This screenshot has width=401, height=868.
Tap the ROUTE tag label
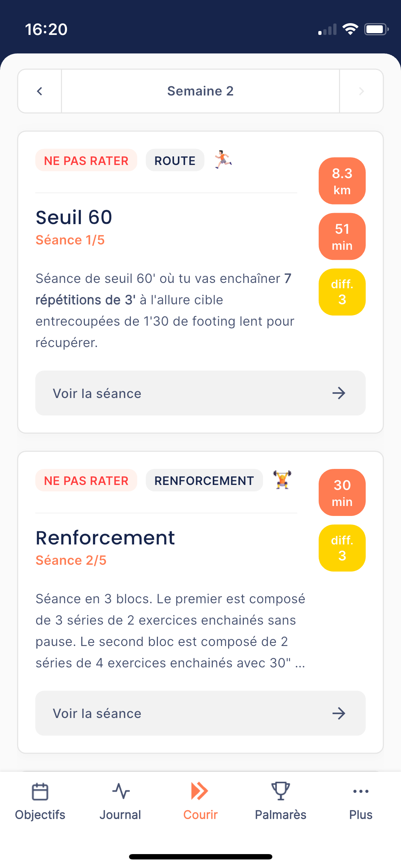click(175, 160)
